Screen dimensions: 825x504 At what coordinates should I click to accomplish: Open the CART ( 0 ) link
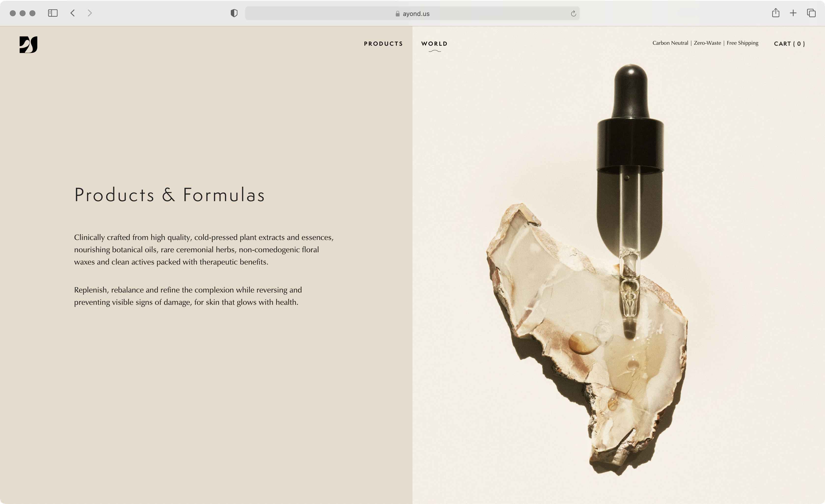click(789, 43)
